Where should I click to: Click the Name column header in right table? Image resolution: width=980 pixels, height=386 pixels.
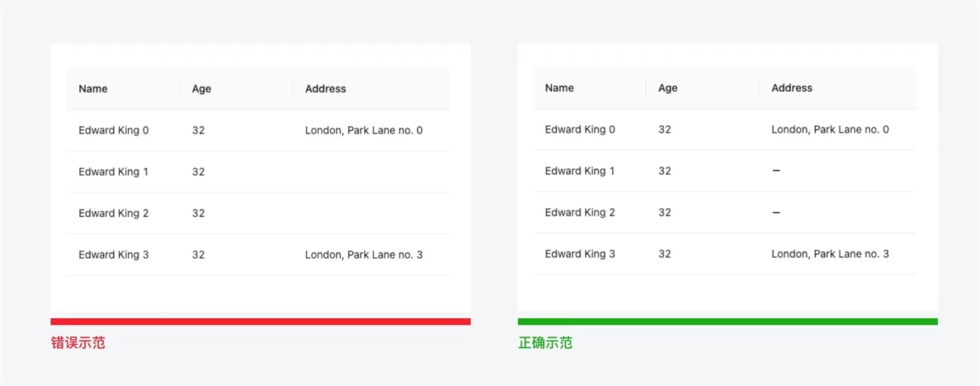point(559,88)
